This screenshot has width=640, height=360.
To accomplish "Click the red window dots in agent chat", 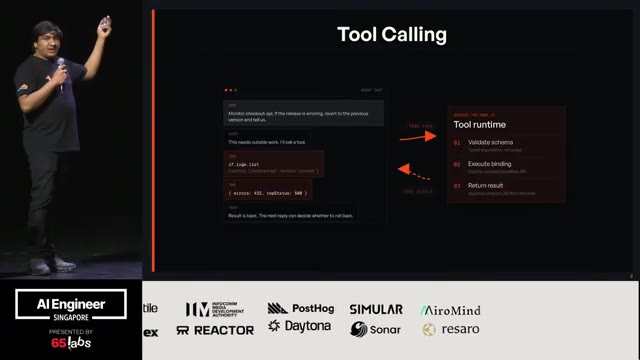I will click(230, 90).
